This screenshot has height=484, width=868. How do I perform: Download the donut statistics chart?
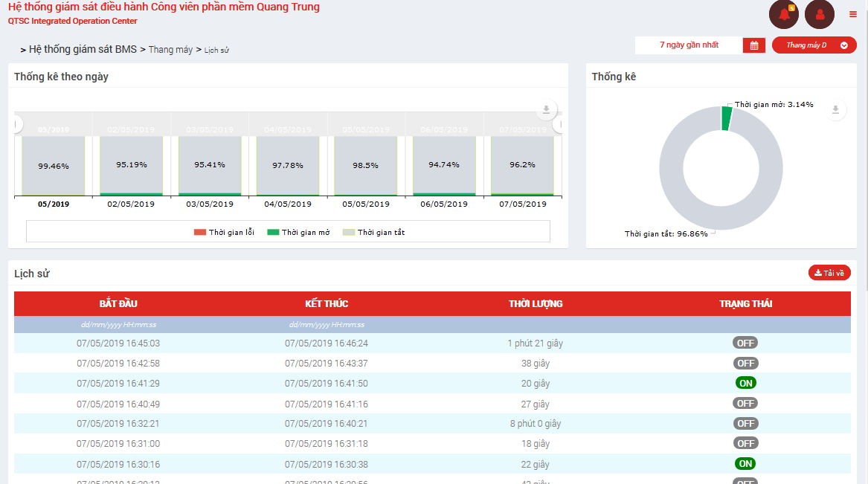(835, 110)
